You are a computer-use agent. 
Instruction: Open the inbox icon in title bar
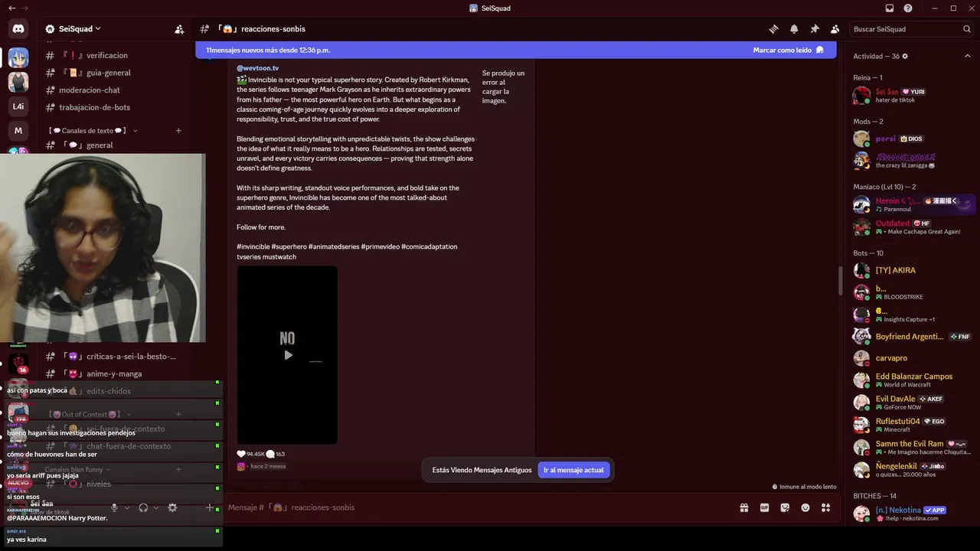point(890,8)
